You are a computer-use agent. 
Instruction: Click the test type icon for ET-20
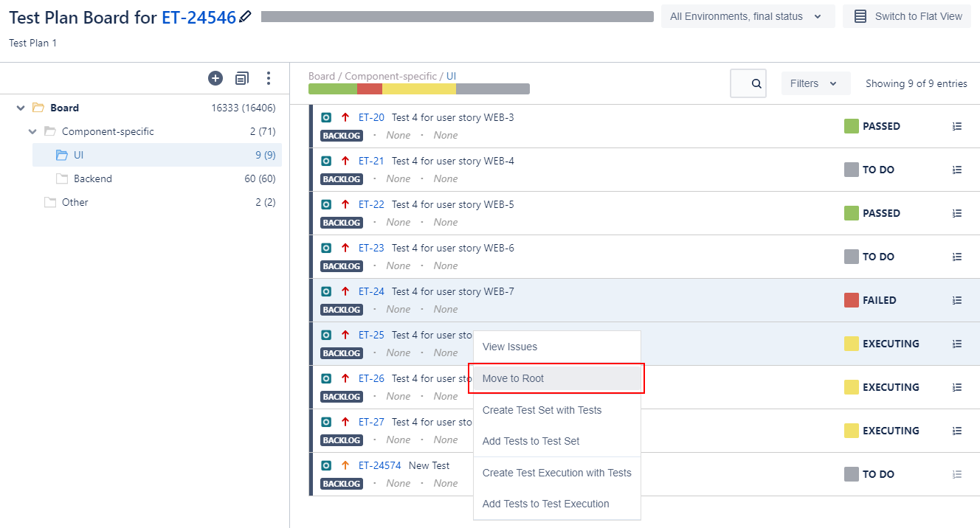click(326, 117)
